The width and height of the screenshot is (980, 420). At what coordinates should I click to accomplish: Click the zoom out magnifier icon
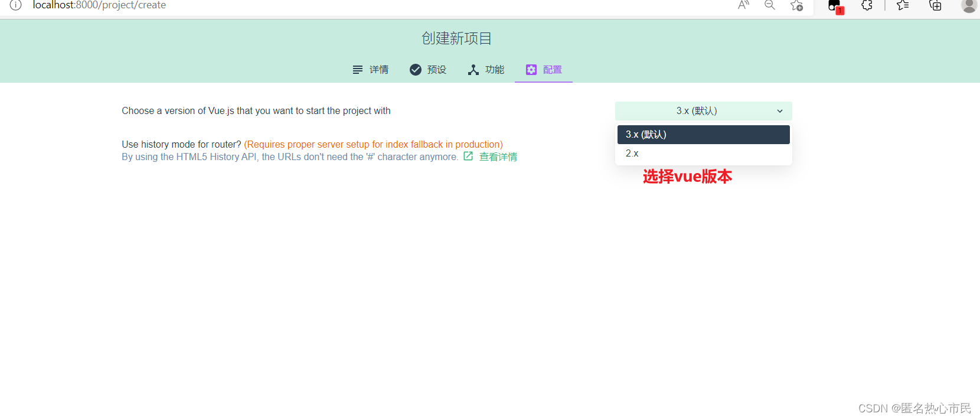(770, 5)
